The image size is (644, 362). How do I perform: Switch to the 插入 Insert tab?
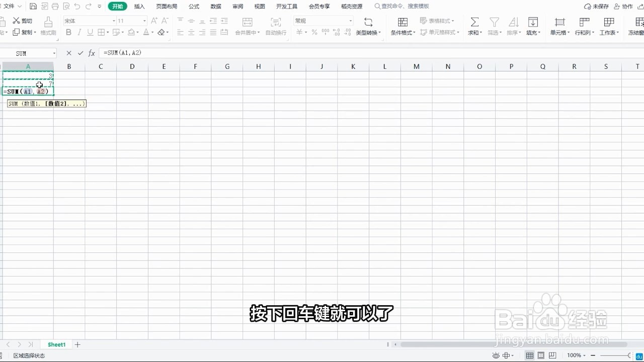139,7
